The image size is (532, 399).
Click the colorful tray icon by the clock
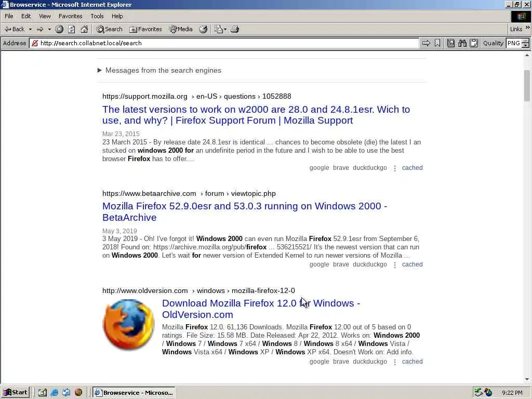[488, 393]
